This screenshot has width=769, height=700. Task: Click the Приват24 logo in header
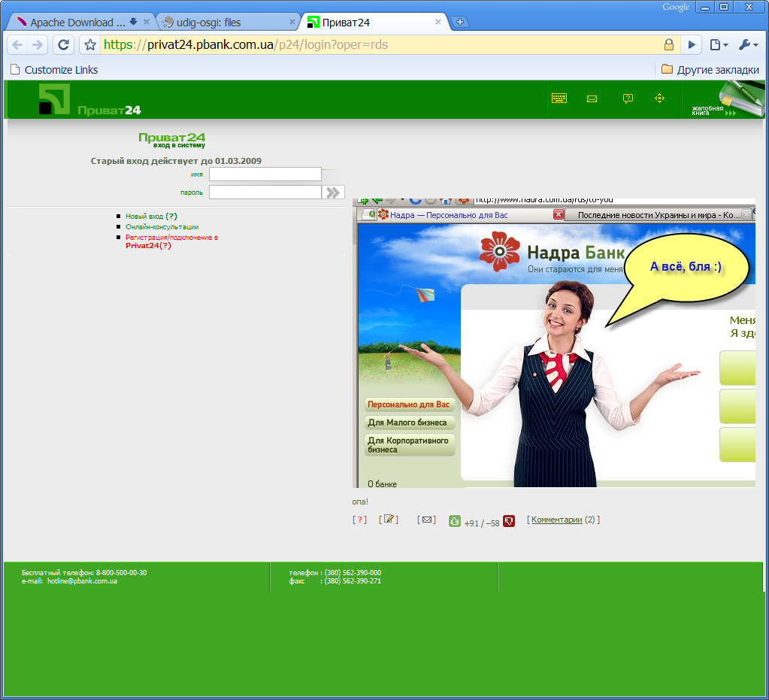(x=89, y=100)
